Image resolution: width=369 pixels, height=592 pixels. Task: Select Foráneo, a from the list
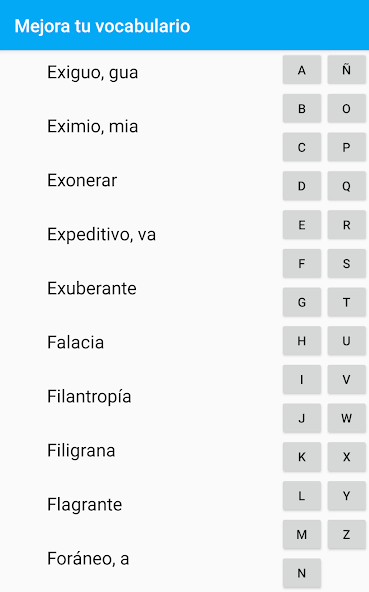[x=88, y=558]
